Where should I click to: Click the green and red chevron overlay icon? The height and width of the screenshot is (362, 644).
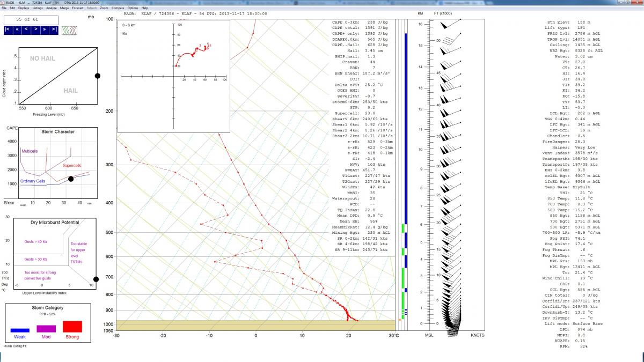(68, 30)
